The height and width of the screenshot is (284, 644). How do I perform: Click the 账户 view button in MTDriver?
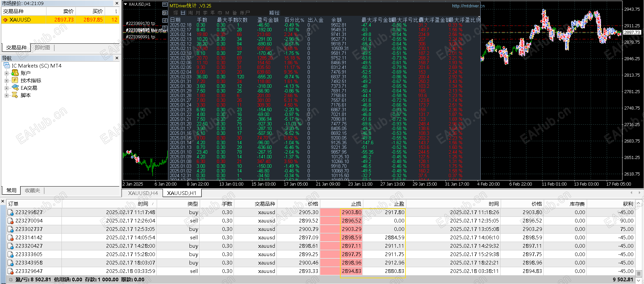245,13
